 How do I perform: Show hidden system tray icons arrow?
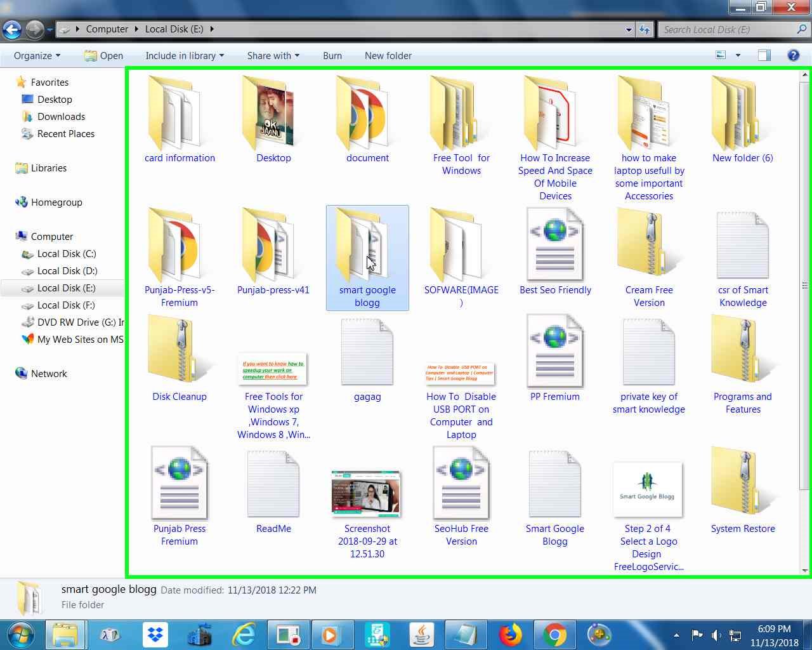click(x=676, y=635)
